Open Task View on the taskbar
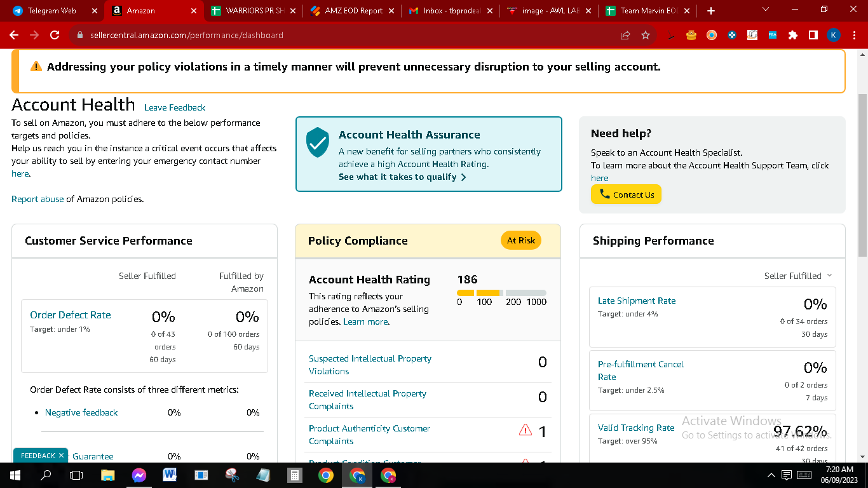868x488 pixels. [76, 475]
